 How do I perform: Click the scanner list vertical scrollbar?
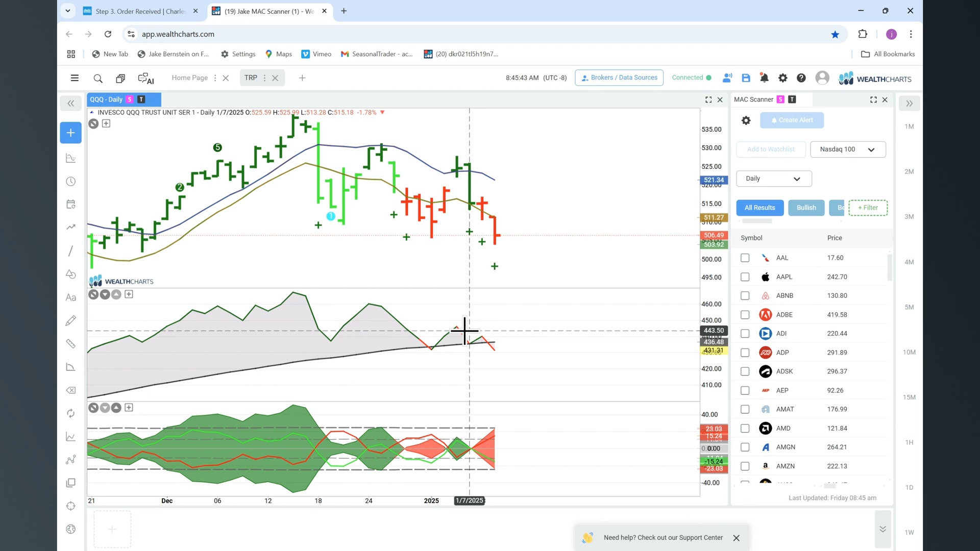tap(890, 268)
